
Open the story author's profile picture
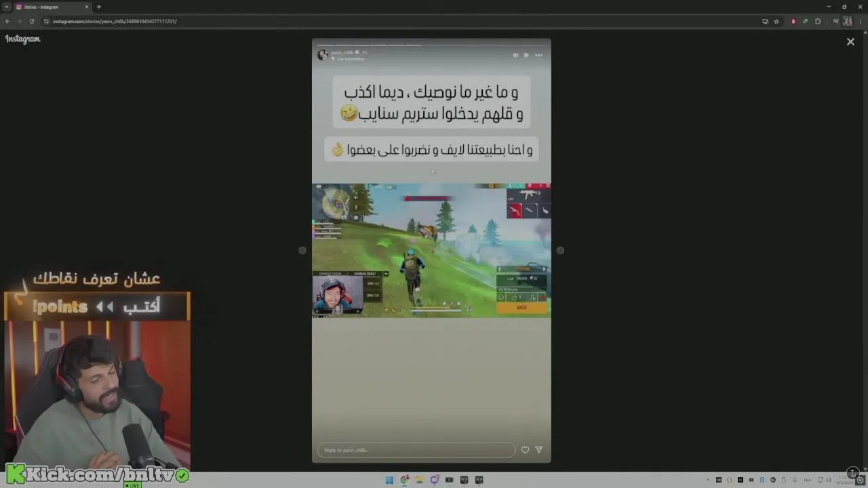pyautogui.click(x=323, y=56)
